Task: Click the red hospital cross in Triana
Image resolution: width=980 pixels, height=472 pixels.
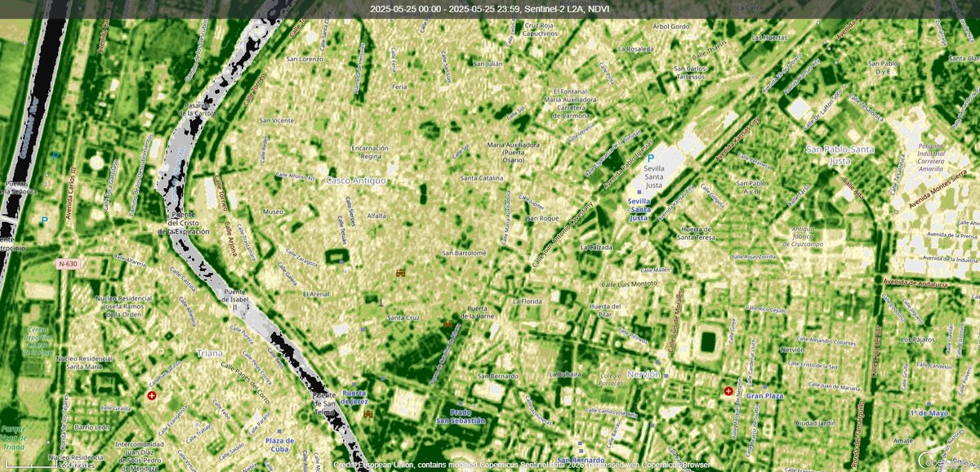Action: click(151, 395)
